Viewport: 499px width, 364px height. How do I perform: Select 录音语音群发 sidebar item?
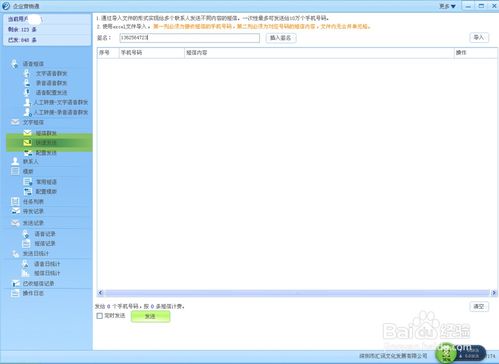(51, 83)
